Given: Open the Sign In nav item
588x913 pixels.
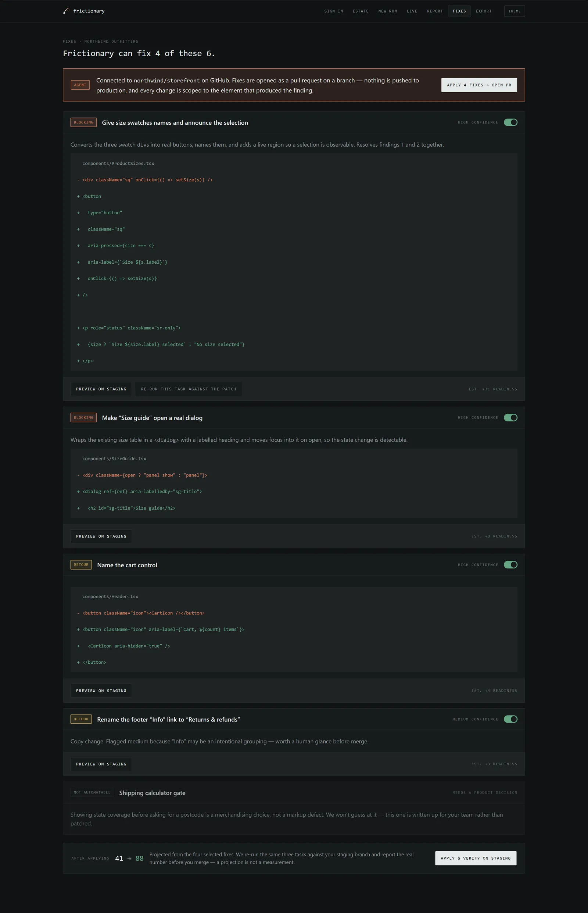Looking at the screenshot, I should point(334,11).
